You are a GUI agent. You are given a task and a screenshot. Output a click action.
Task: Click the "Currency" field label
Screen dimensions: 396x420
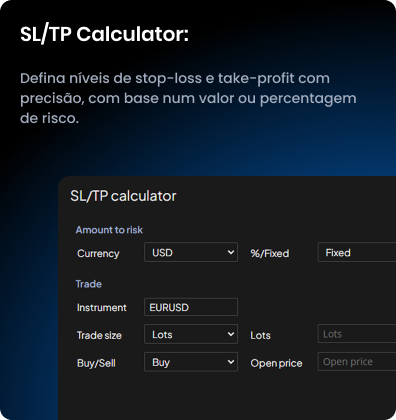[x=98, y=253]
